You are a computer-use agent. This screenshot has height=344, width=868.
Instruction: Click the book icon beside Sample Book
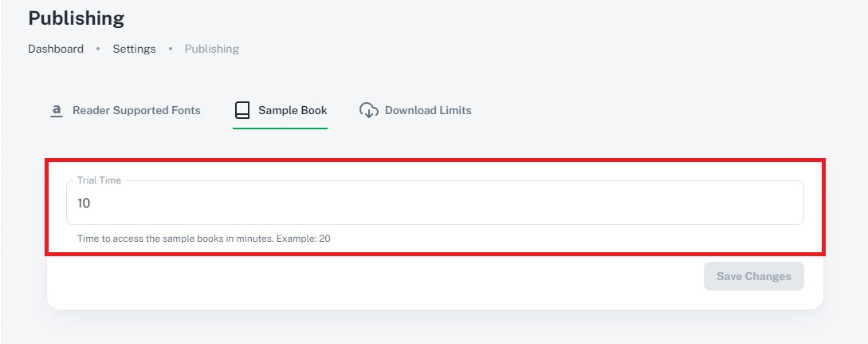coord(242,110)
